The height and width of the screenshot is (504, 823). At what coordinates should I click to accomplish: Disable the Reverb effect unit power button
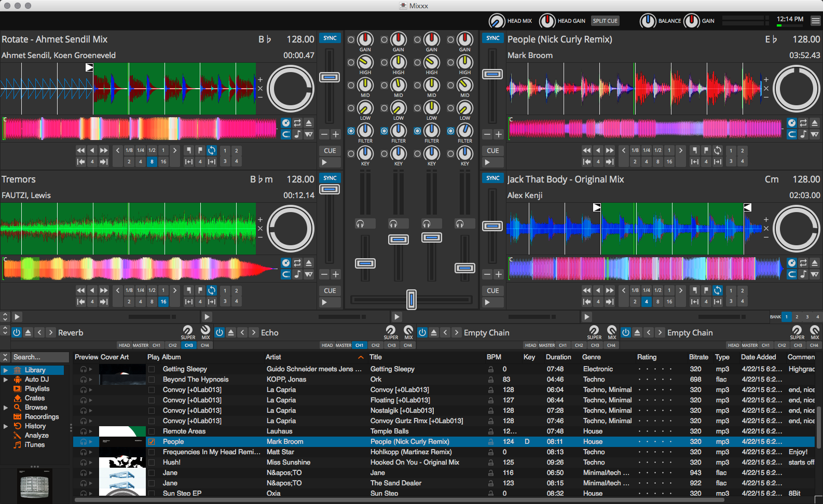17,332
